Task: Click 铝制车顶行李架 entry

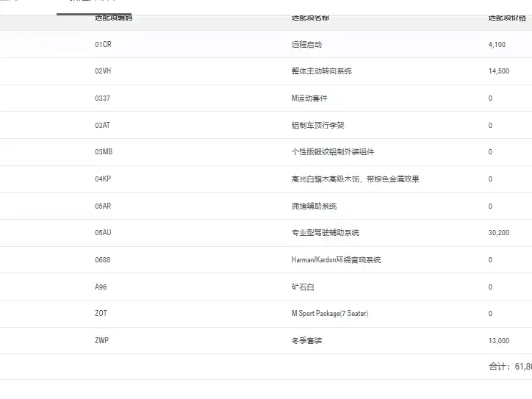Action: tap(318, 125)
